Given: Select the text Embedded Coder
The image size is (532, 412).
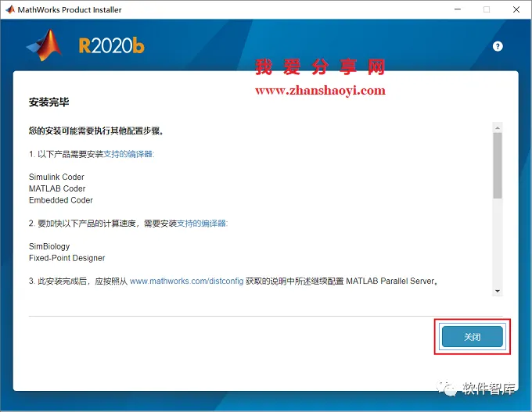Looking at the screenshot, I should pos(61,200).
